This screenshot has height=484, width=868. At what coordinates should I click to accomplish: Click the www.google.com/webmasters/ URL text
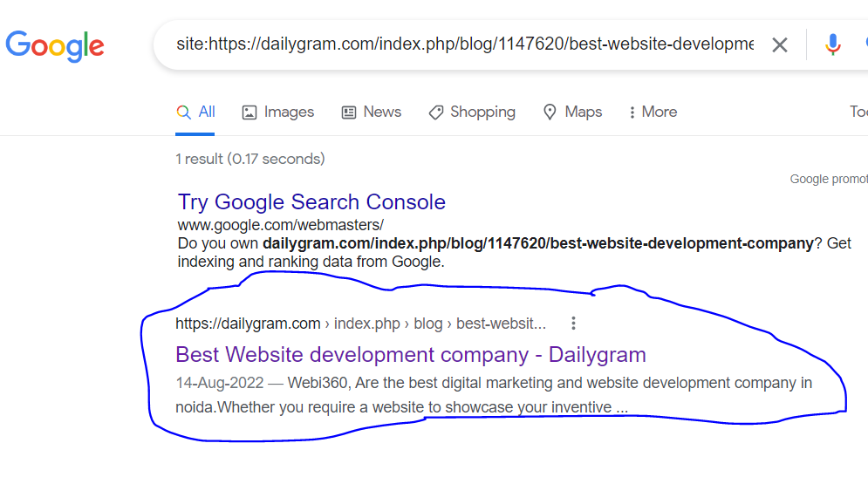281,225
